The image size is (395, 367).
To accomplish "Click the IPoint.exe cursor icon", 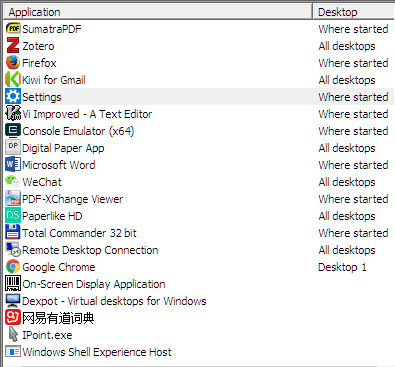I will [13, 335].
